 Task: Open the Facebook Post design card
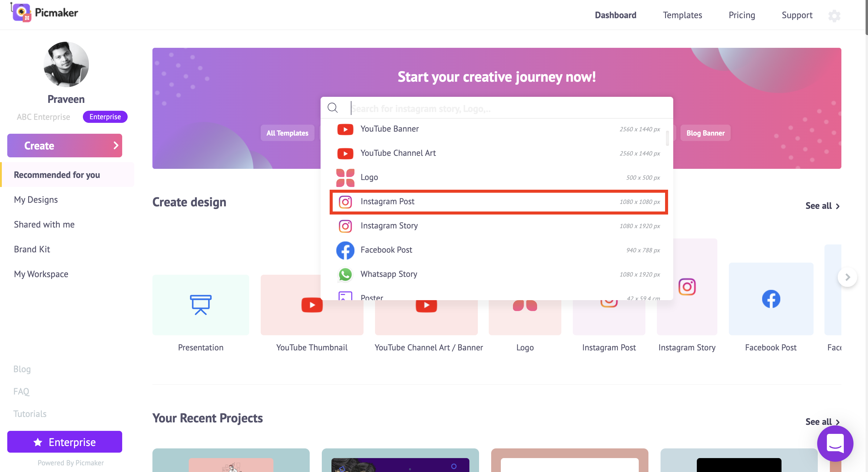(771, 299)
